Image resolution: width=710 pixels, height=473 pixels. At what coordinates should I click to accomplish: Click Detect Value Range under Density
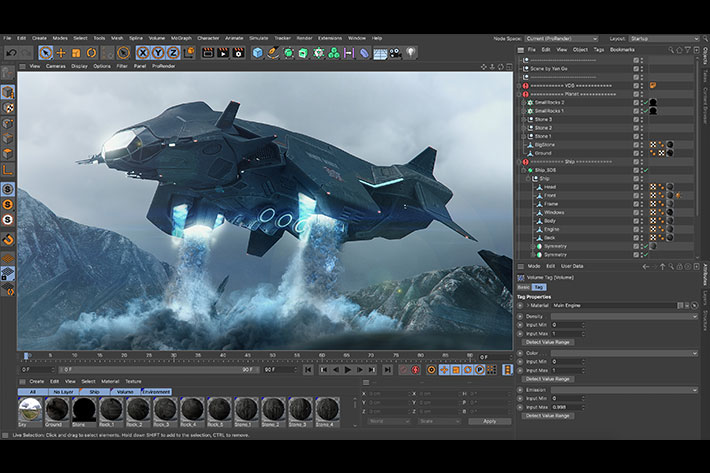click(x=549, y=342)
